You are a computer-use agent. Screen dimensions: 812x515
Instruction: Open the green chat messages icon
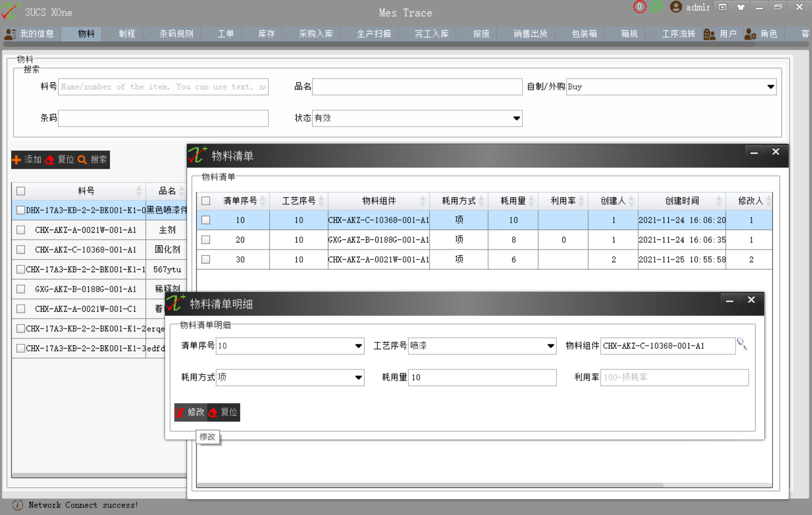656,7
